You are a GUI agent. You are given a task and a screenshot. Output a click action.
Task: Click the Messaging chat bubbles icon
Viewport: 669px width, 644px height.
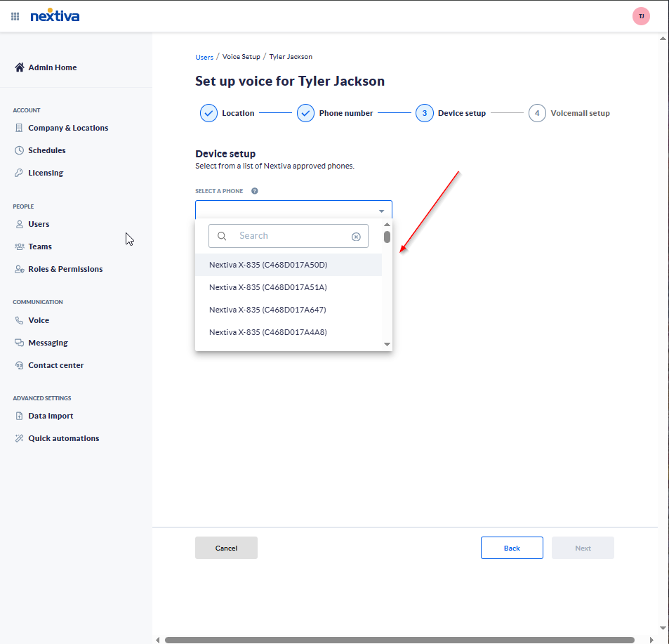[19, 343]
